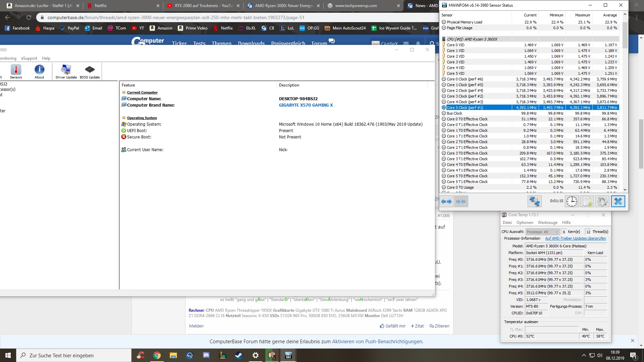Click Melden on the forum post

(x=196, y=326)
